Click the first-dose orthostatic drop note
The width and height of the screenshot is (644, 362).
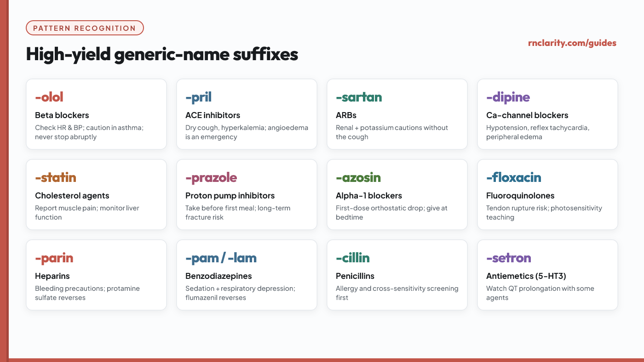[391, 213]
